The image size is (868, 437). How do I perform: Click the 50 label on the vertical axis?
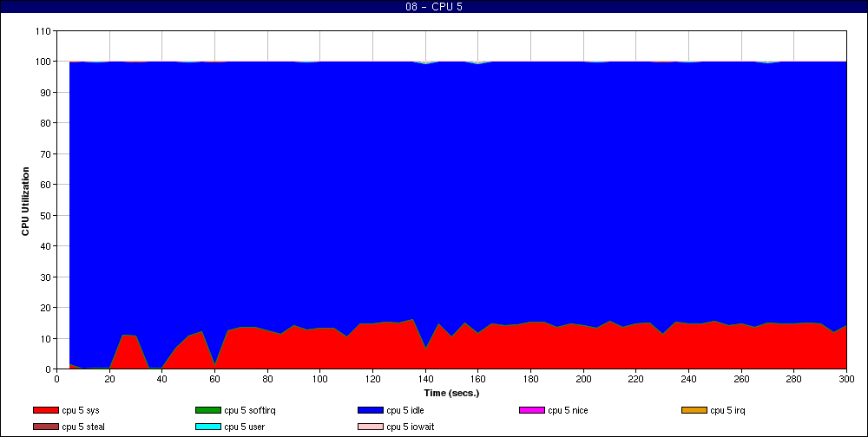pyautogui.click(x=46, y=215)
